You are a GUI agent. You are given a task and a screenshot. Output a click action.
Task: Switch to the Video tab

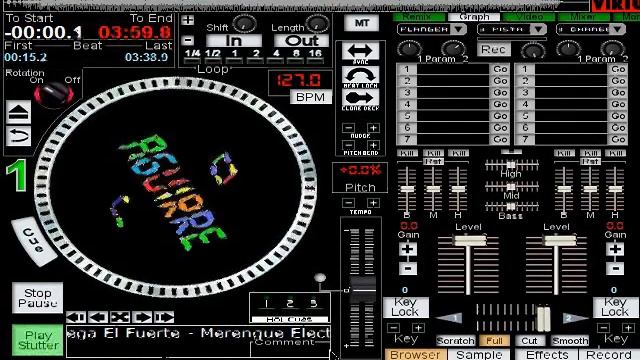[x=529, y=17]
